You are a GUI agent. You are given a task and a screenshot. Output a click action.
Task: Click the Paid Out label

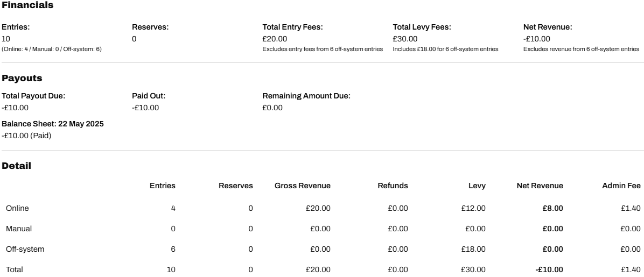149,96
